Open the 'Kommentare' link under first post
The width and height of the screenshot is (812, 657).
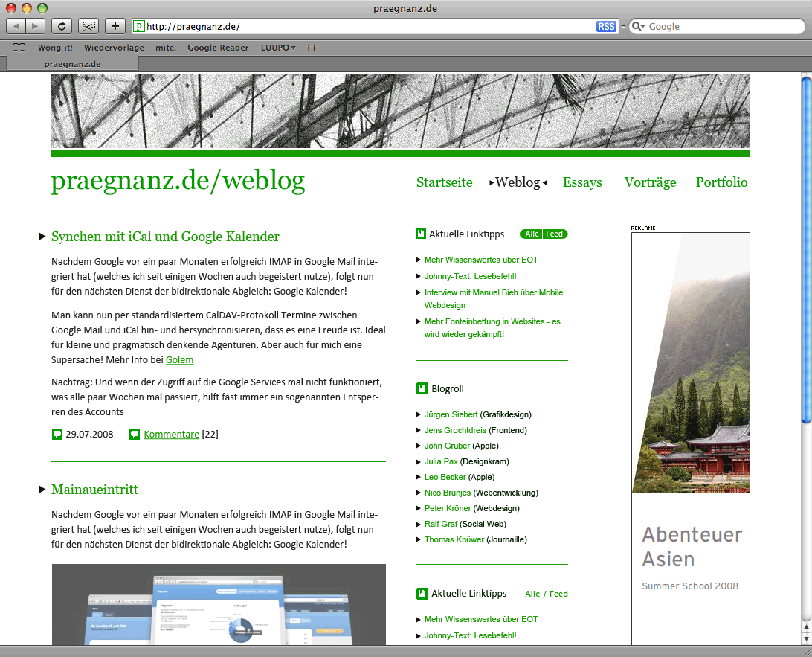171,434
